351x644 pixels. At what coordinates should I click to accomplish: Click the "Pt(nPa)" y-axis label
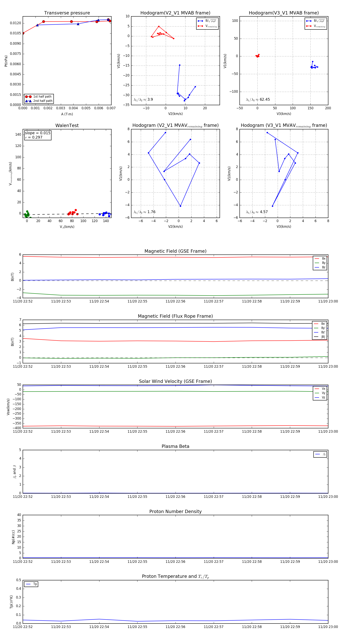6,61
